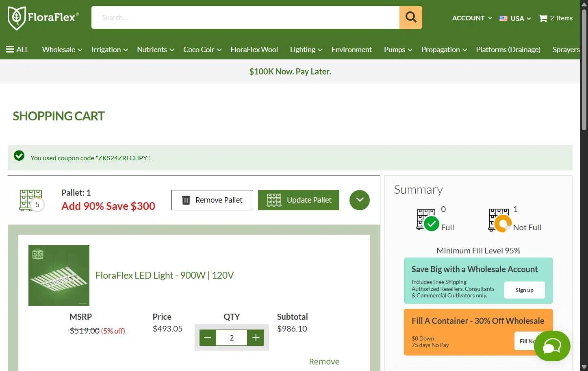Click the Summary heading
Image resolution: width=588 pixels, height=371 pixels.
pyautogui.click(x=418, y=190)
